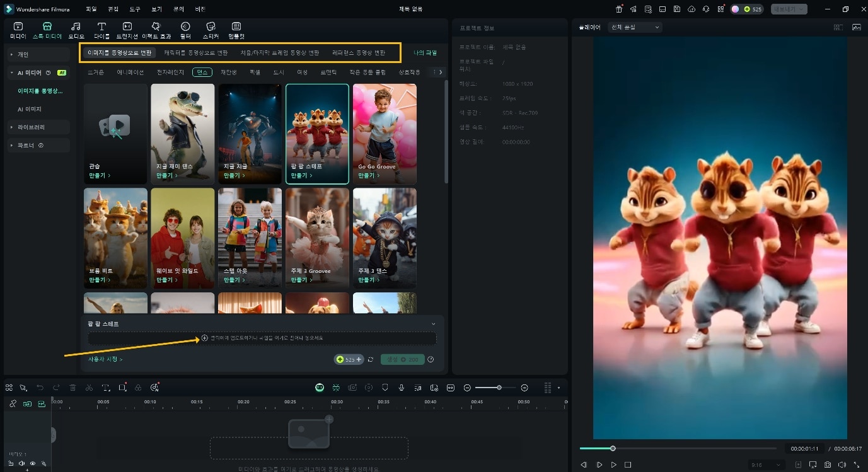Viewport: 868px width, 472px height.
Task: Open the 트랜지션 transitions tool
Action: point(127,30)
